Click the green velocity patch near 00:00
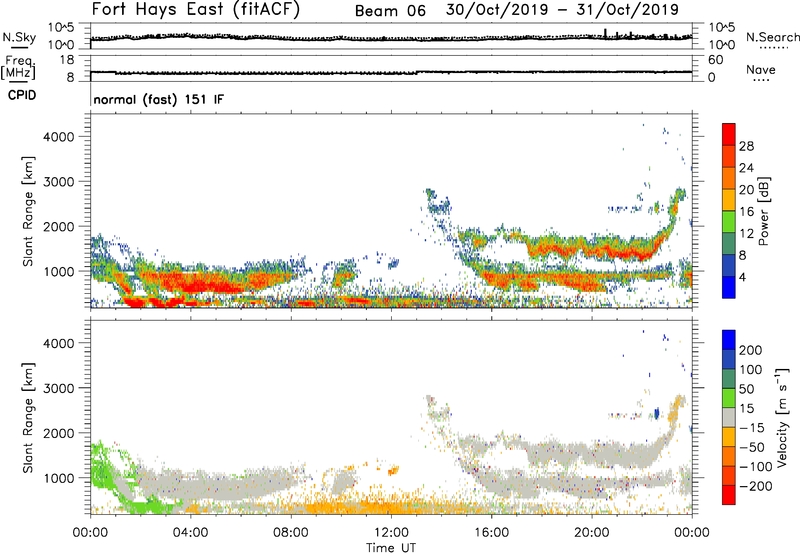This screenshot has width=800, height=554. click(102, 467)
